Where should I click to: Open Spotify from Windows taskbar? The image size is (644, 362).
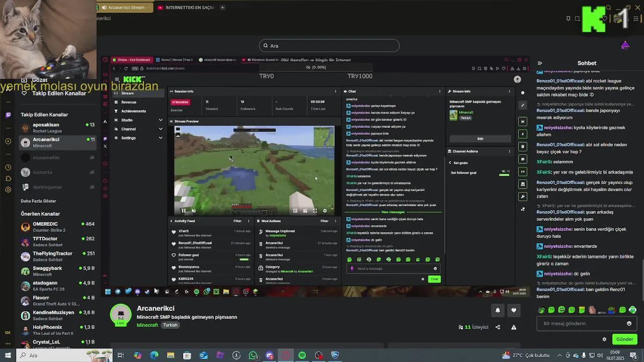(x=302, y=355)
